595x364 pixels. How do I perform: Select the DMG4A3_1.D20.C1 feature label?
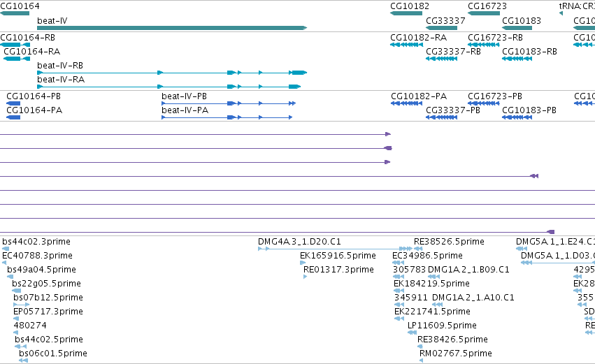(x=299, y=242)
